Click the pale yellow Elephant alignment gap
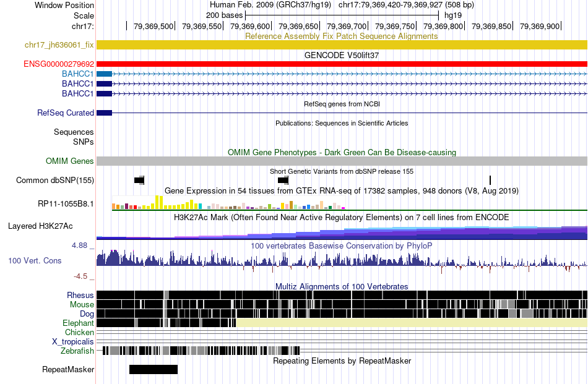Viewport: 588px width, 384px height. 412,323
